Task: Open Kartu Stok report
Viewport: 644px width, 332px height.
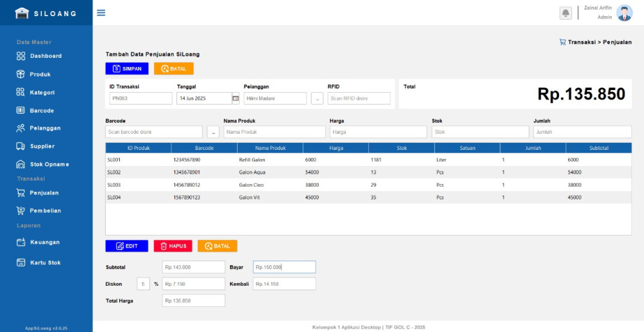Action: (45, 263)
